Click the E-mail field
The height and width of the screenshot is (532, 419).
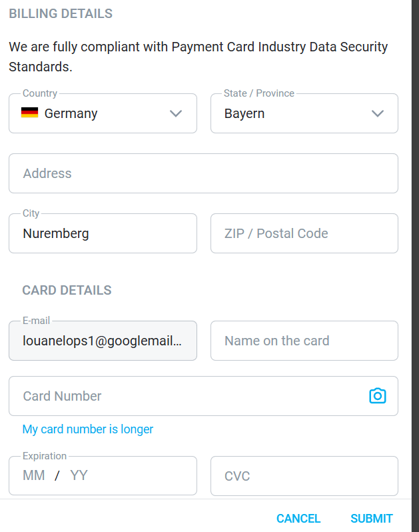tap(103, 341)
